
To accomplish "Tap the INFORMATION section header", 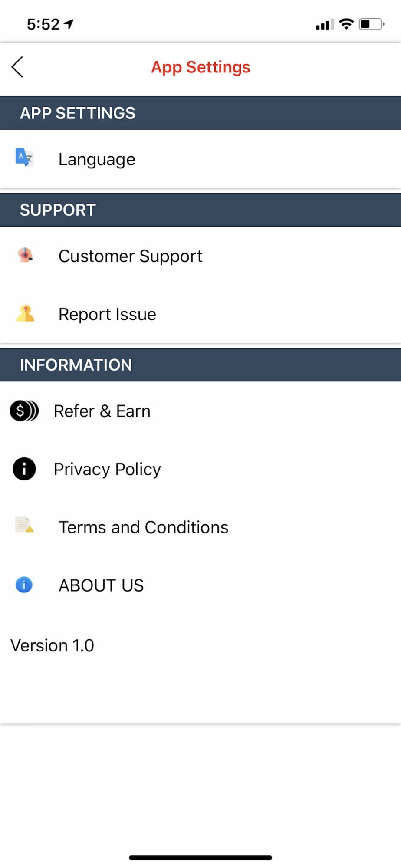I will point(76,365).
